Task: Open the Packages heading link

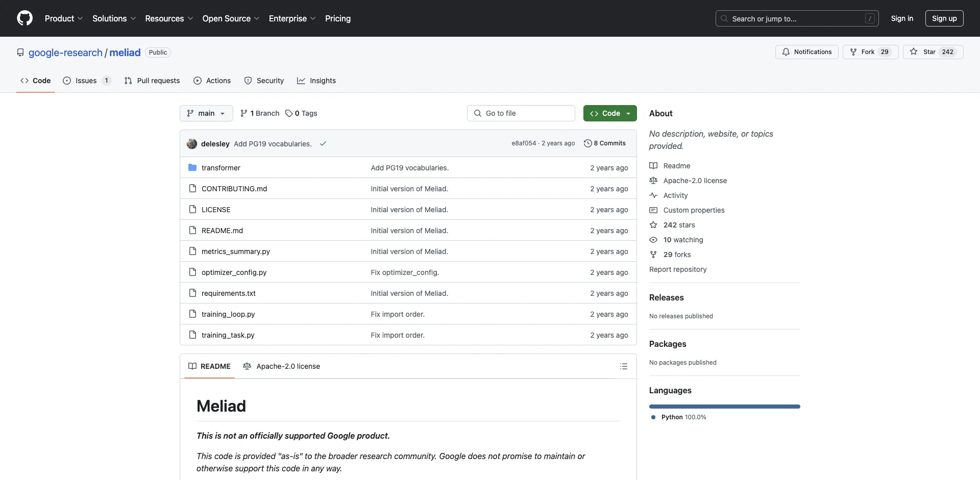Action: [x=668, y=344]
